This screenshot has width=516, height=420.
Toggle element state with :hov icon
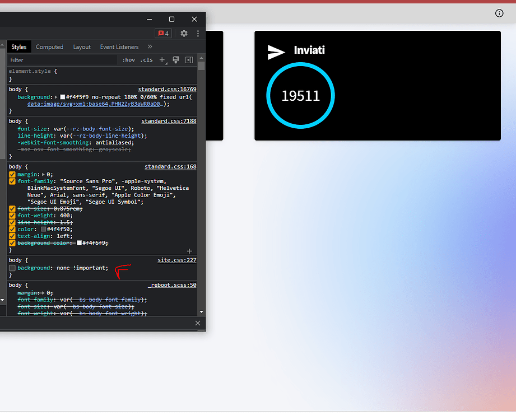(128, 60)
